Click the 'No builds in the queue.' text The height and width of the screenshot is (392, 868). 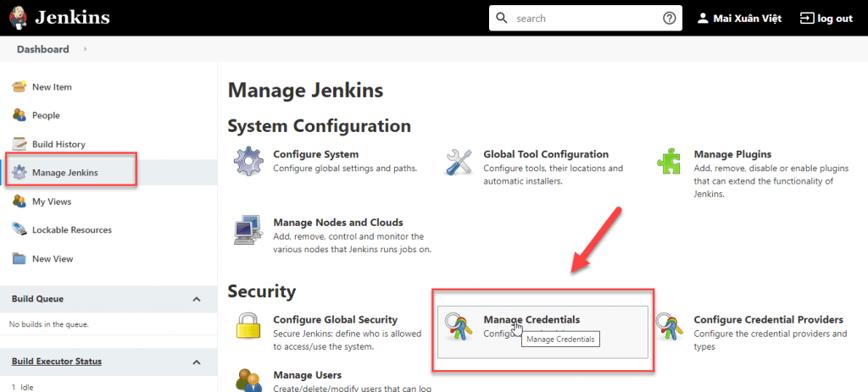[48, 324]
